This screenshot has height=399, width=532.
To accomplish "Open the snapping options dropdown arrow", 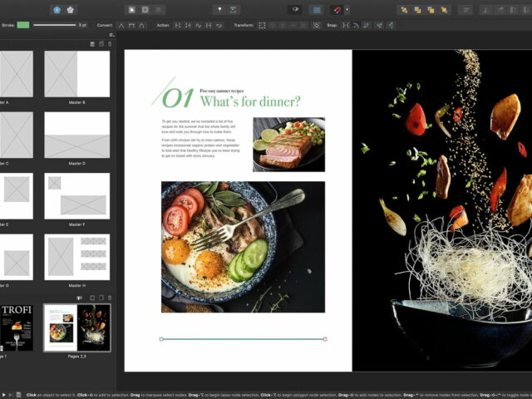I will [x=347, y=10].
